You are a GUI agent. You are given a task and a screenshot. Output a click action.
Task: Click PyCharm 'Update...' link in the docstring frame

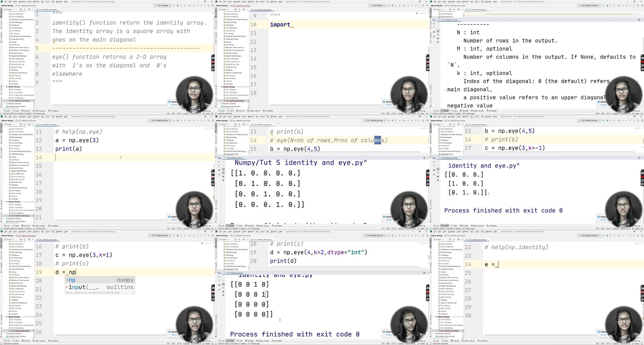[174, 105]
